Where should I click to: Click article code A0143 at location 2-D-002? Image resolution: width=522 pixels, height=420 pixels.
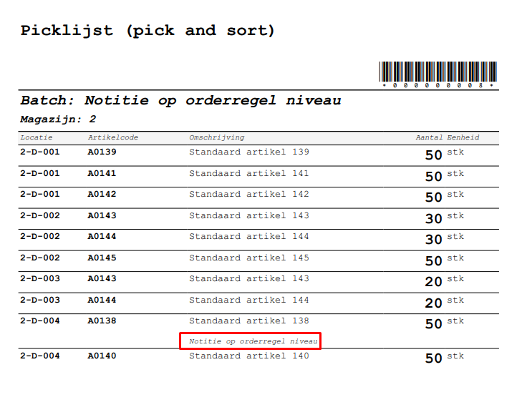pyautogui.click(x=102, y=215)
